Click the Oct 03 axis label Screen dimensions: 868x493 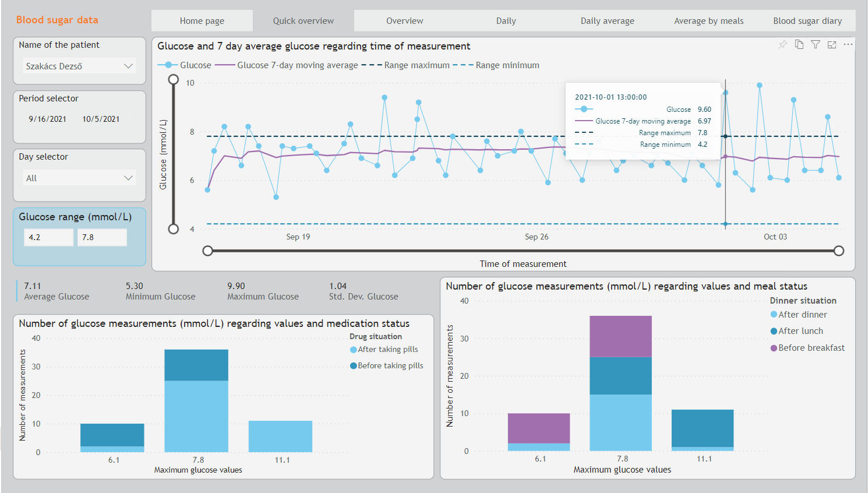point(775,237)
